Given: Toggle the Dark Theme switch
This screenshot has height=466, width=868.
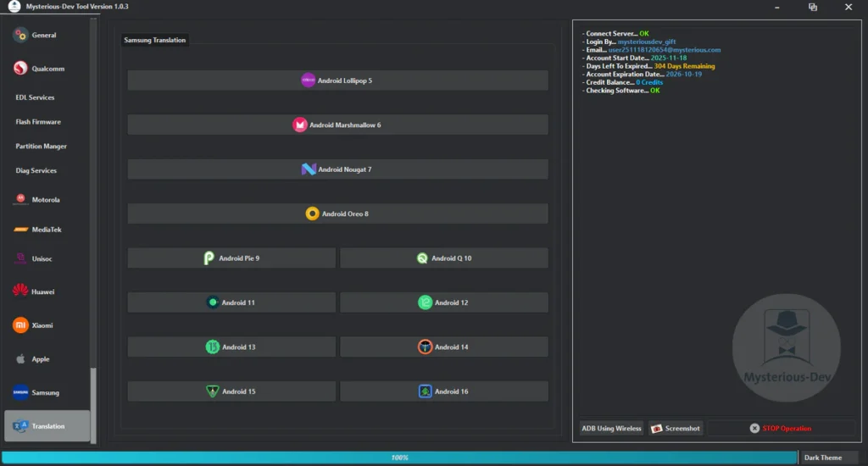Looking at the screenshot, I should [823, 458].
